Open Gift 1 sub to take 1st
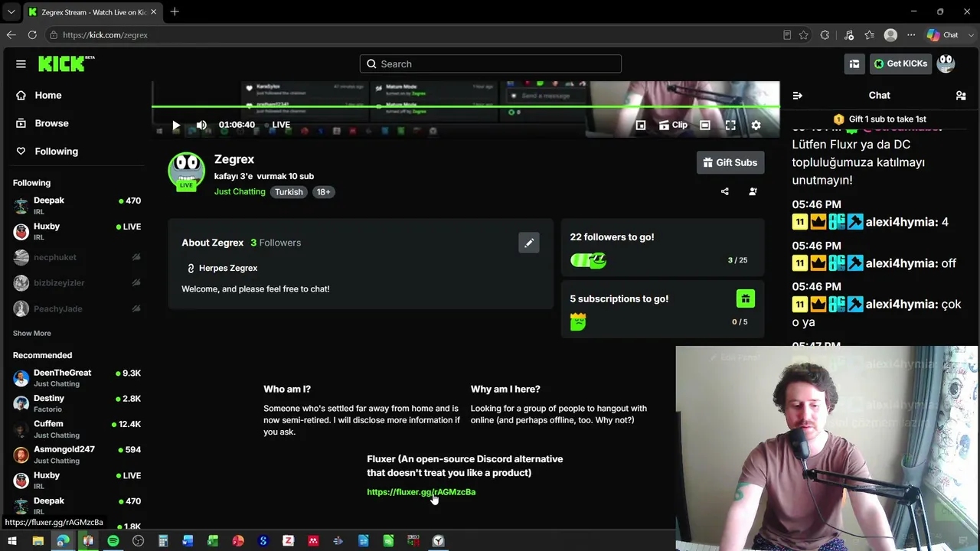This screenshot has height=551, width=980. 880,119
